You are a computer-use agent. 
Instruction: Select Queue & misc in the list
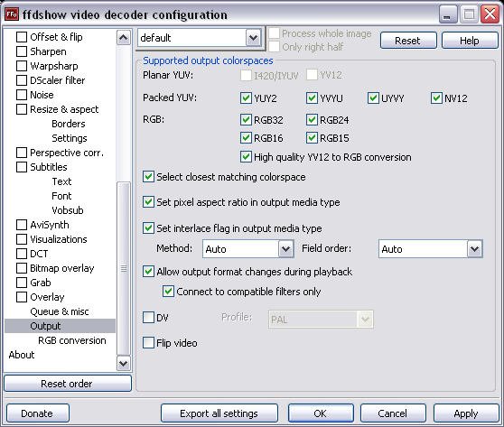pyautogui.click(x=60, y=311)
